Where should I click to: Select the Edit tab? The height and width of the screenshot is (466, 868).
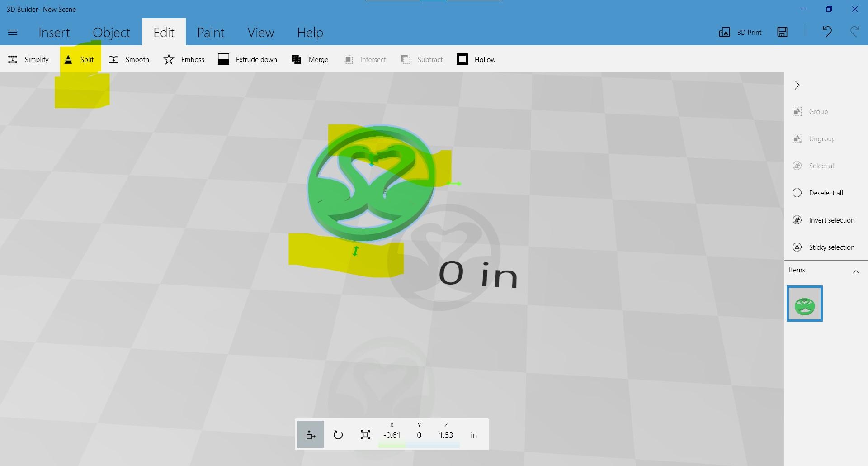tap(164, 32)
